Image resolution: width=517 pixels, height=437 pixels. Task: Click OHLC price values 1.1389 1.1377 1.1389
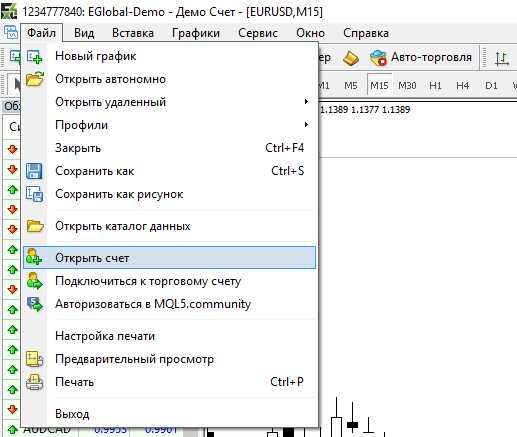(x=365, y=110)
